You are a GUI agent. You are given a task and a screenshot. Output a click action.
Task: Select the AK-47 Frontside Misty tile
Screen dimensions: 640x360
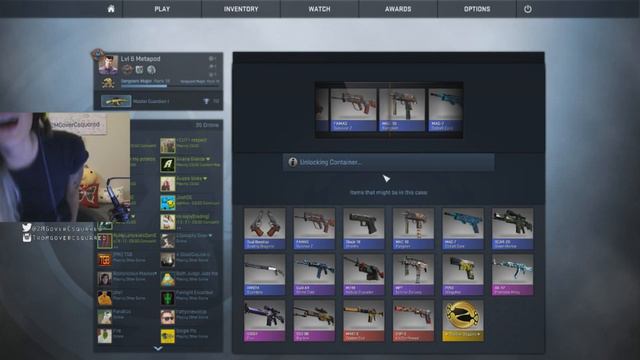coord(512,275)
